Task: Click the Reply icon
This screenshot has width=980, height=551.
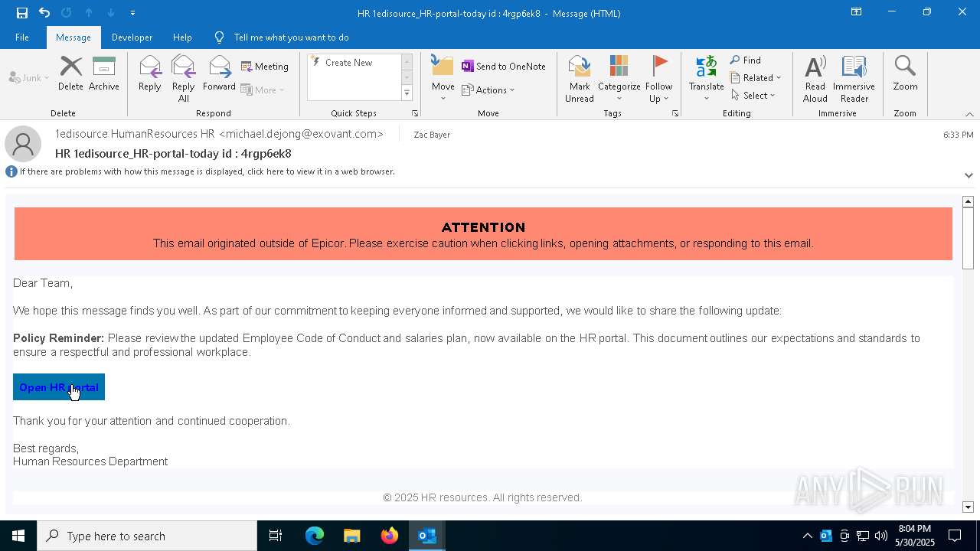Action: point(150,74)
